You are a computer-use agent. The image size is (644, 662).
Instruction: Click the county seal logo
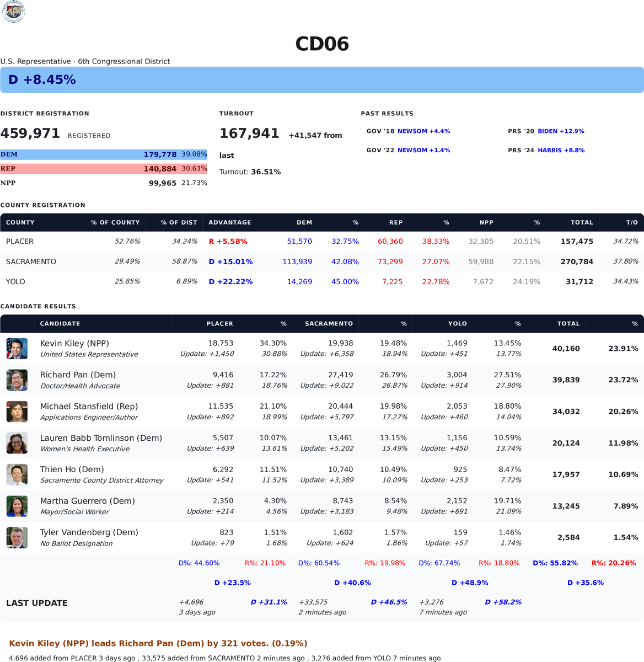tap(14, 12)
